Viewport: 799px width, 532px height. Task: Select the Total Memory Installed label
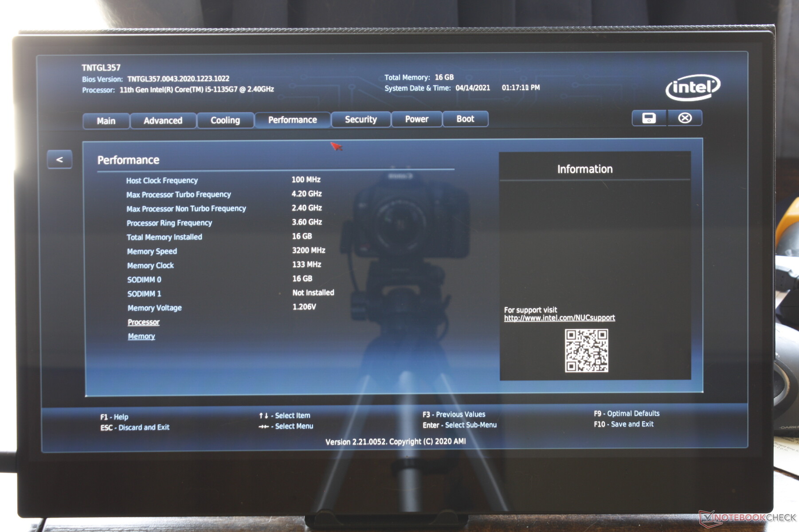click(x=164, y=237)
